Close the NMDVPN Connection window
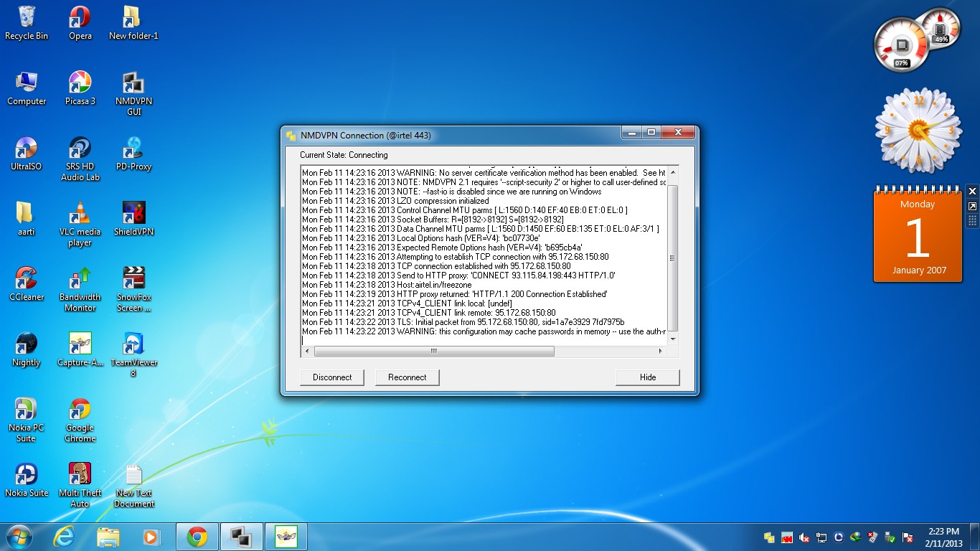Image resolution: width=980 pixels, height=551 pixels. coord(678,133)
